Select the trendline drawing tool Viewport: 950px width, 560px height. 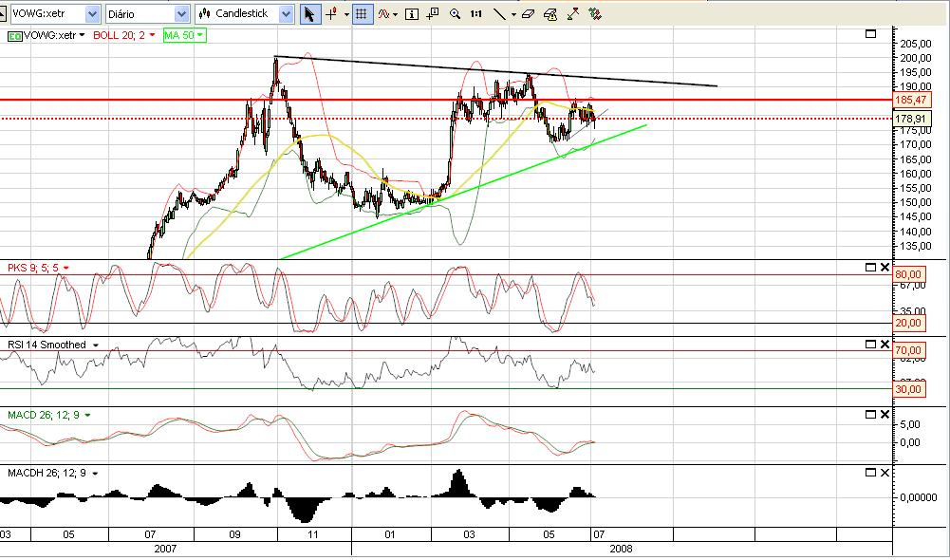coord(499,13)
